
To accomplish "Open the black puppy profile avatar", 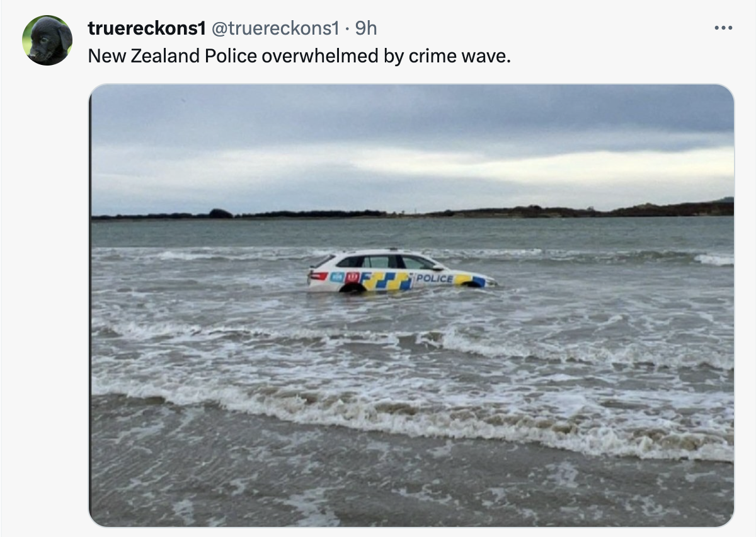I will tap(47, 40).
